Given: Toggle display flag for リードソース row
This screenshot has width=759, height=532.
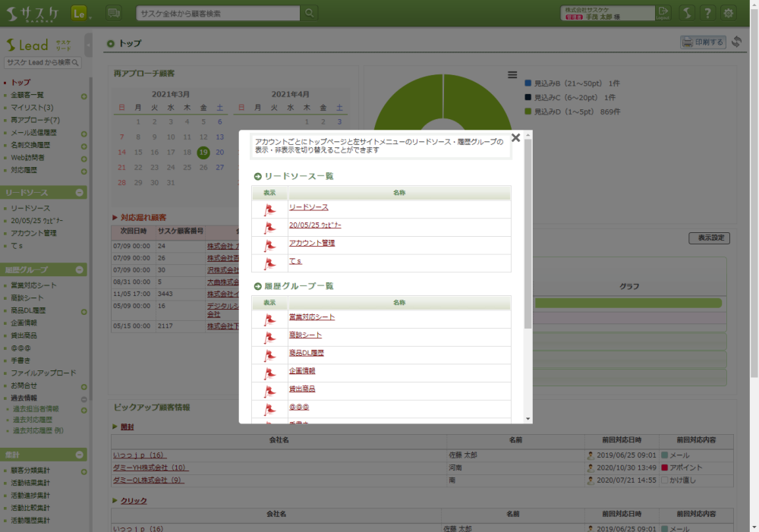Looking at the screenshot, I should click(269, 209).
